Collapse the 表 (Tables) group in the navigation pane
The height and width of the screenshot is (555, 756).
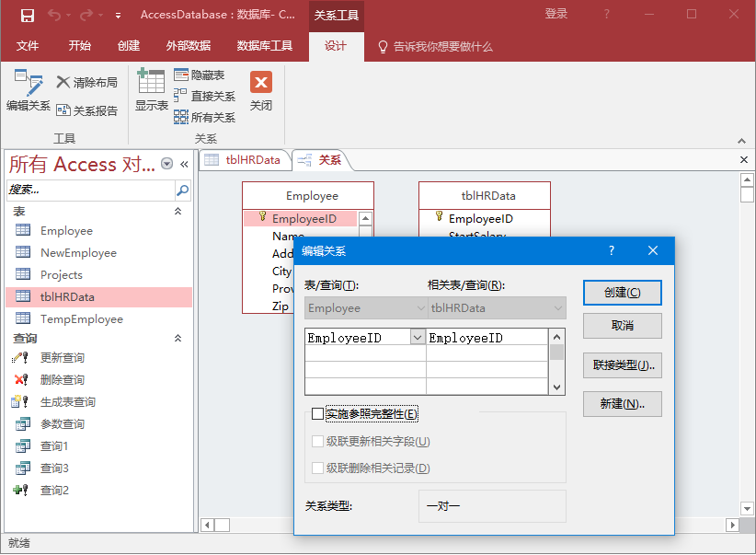[x=178, y=212]
